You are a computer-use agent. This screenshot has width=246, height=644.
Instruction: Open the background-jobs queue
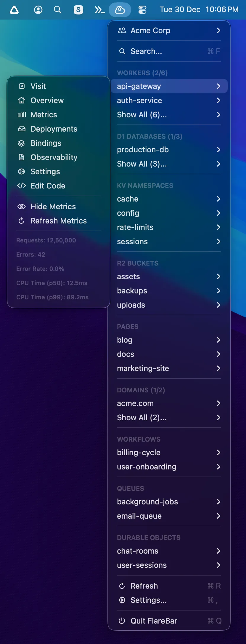click(169, 502)
